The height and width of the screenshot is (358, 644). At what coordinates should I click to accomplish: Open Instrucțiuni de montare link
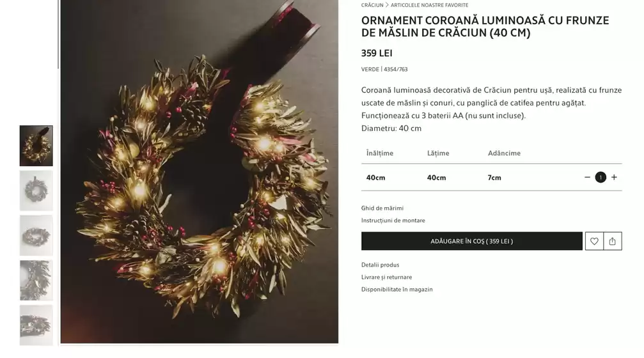point(393,221)
